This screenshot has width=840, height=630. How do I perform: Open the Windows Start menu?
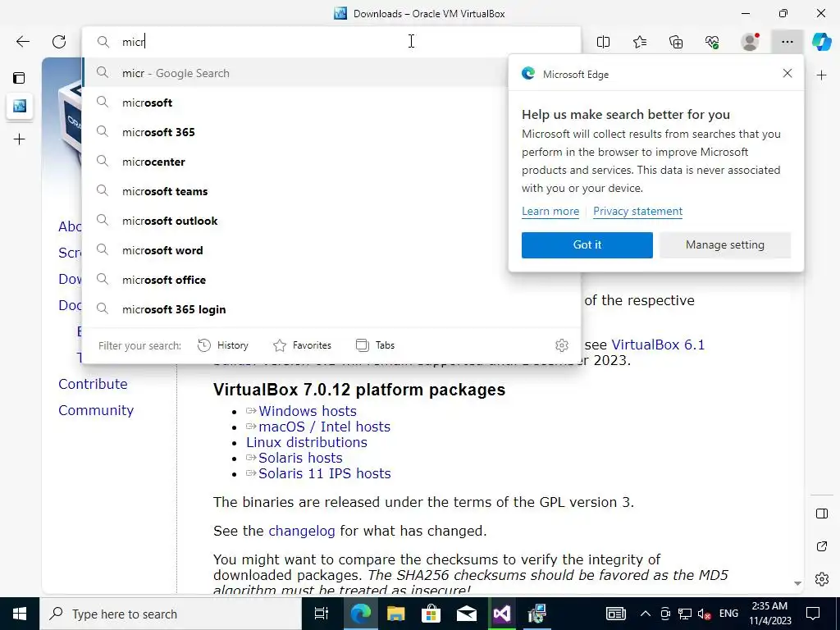[20, 614]
